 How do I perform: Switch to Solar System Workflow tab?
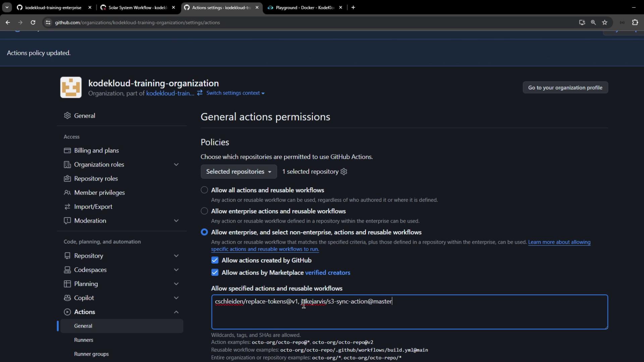coord(138,7)
